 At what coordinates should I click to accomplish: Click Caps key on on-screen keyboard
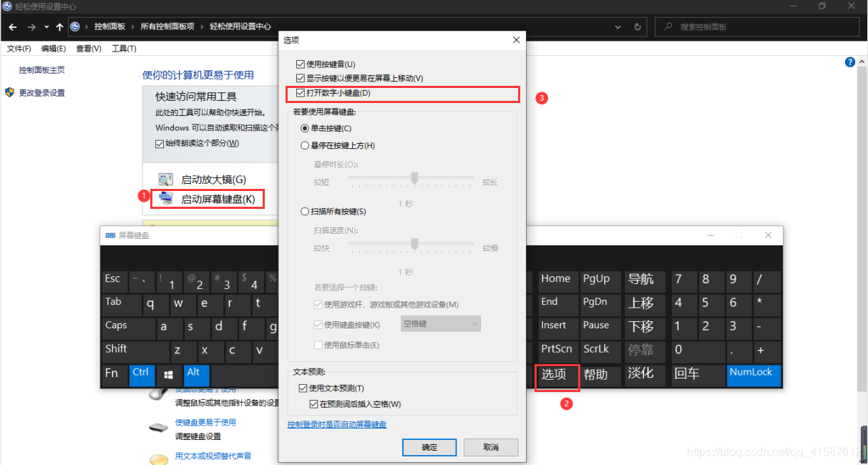point(128,328)
